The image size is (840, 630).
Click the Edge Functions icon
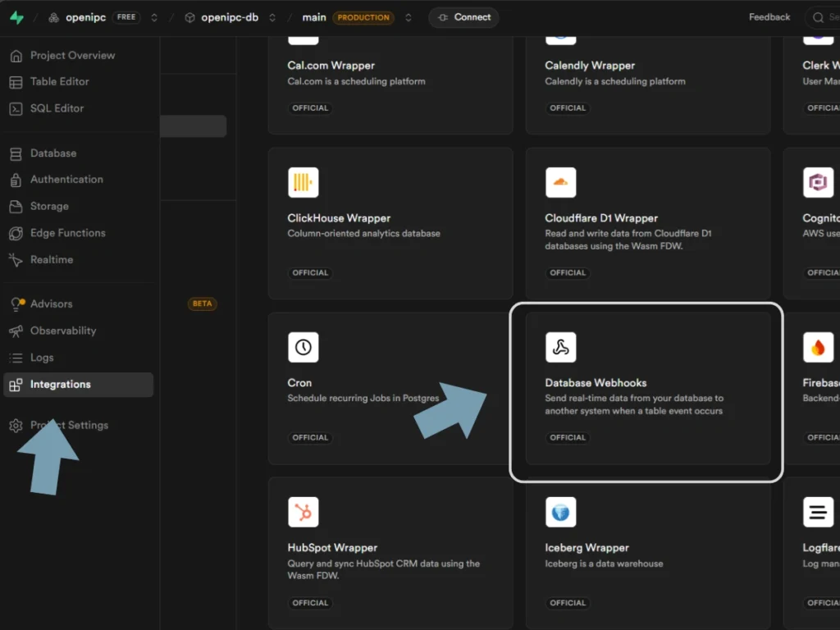pyautogui.click(x=16, y=234)
